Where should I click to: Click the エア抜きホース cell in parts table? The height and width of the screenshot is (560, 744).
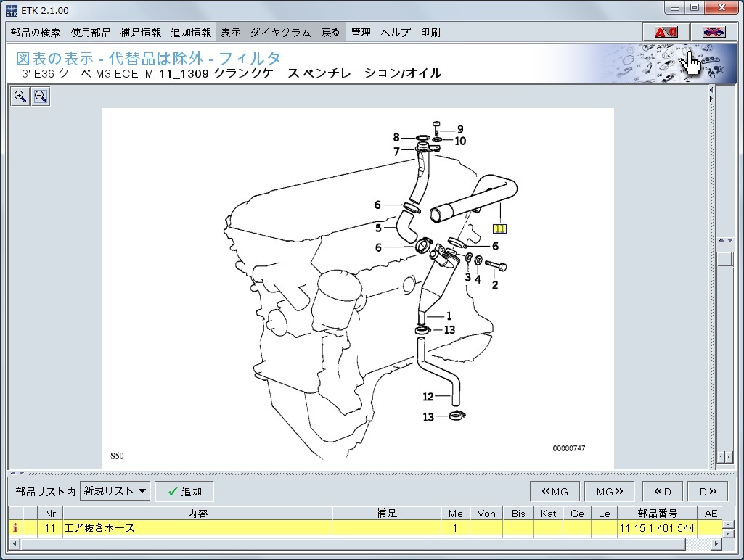(197, 528)
